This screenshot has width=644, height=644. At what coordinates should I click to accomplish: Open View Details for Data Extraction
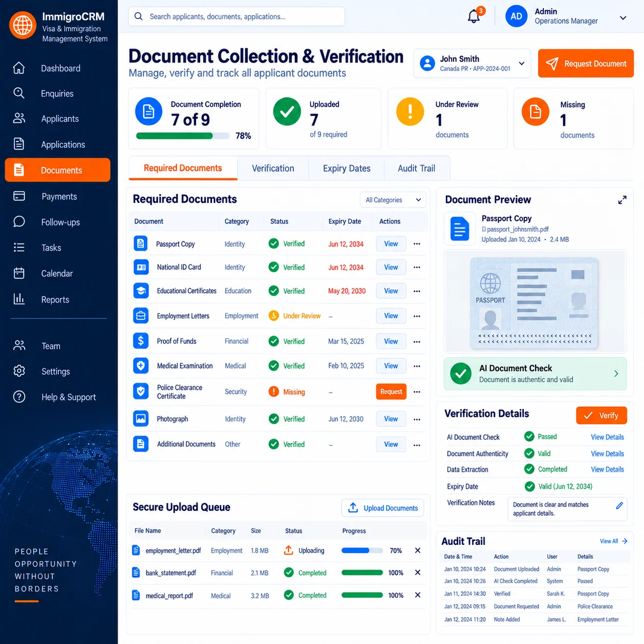pyautogui.click(x=607, y=469)
